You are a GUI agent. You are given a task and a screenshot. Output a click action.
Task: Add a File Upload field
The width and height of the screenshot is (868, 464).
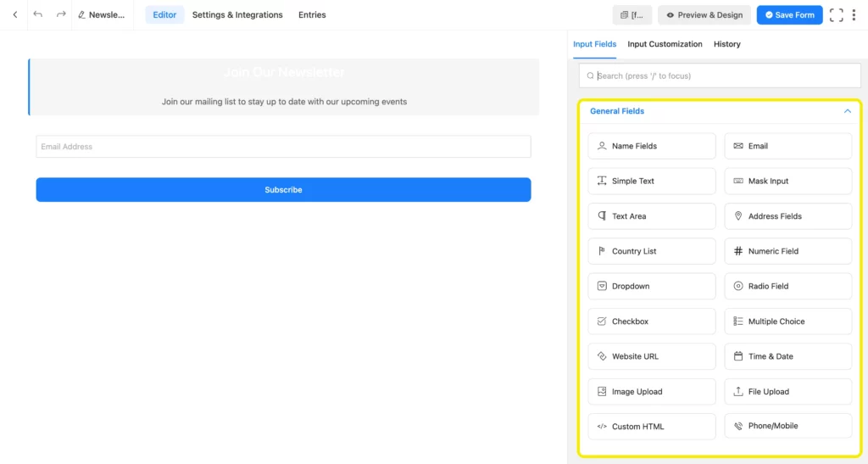[787, 391]
